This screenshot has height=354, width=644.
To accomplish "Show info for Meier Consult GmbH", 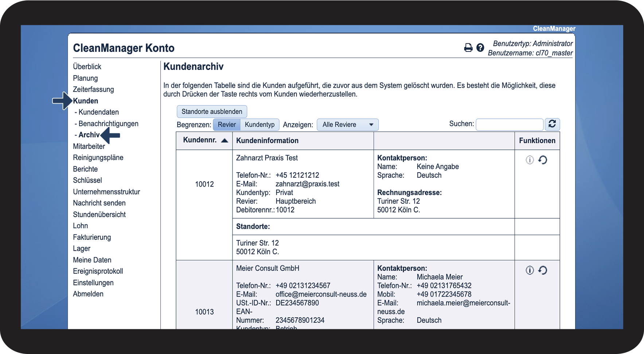I will 530,270.
